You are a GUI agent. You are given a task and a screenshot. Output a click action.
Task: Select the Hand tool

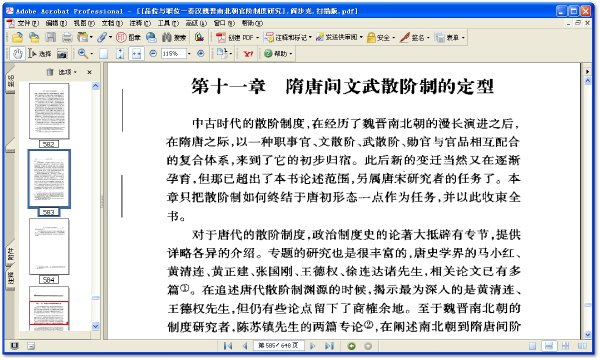[x=17, y=54]
